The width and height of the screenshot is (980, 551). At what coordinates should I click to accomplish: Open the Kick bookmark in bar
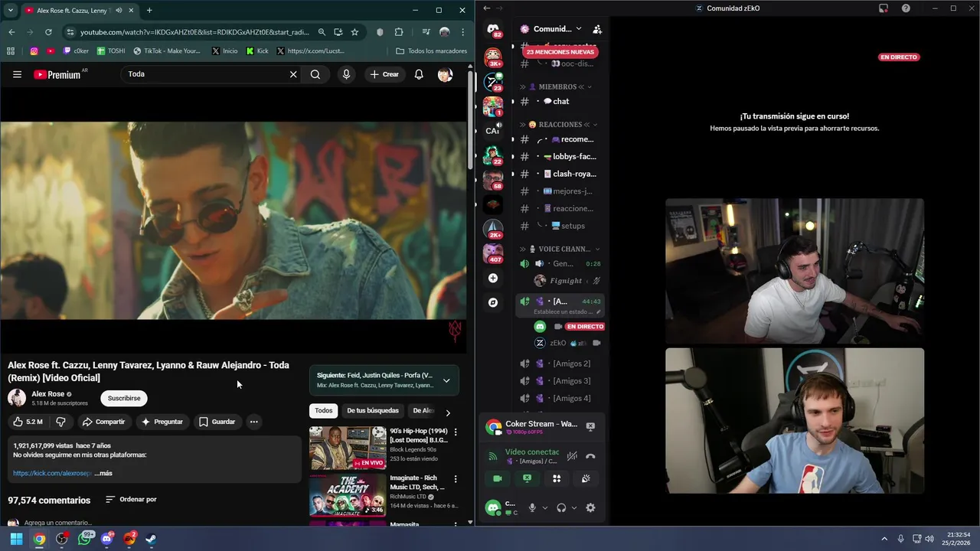pyautogui.click(x=257, y=51)
